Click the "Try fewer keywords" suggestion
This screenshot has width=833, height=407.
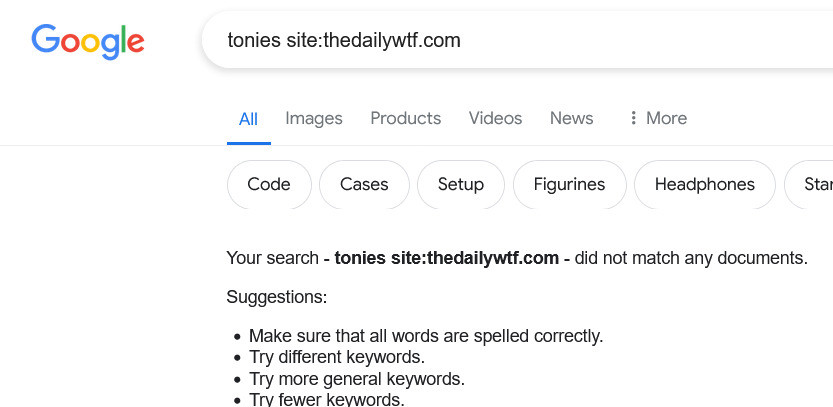[x=327, y=399]
